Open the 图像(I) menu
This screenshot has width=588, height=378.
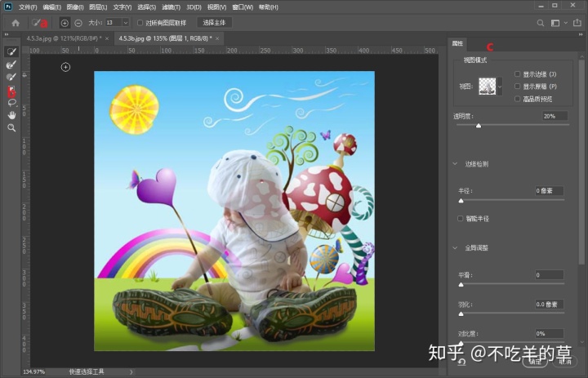[75, 7]
